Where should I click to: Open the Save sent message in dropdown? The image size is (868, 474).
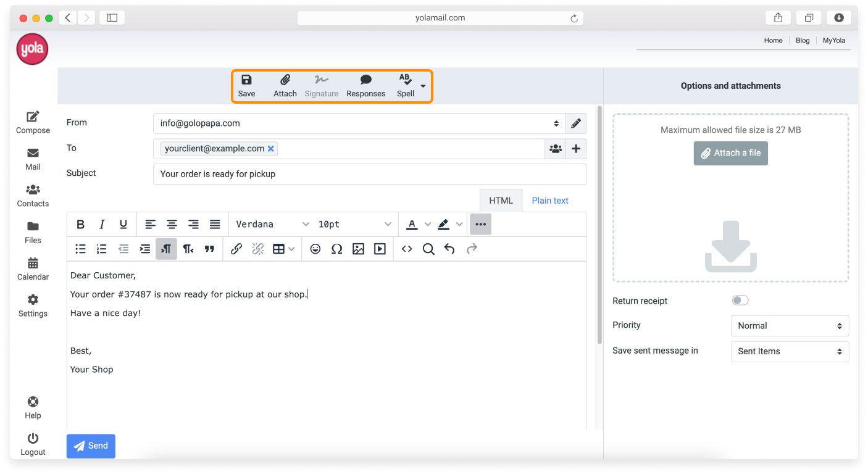[x=790, y=351]
